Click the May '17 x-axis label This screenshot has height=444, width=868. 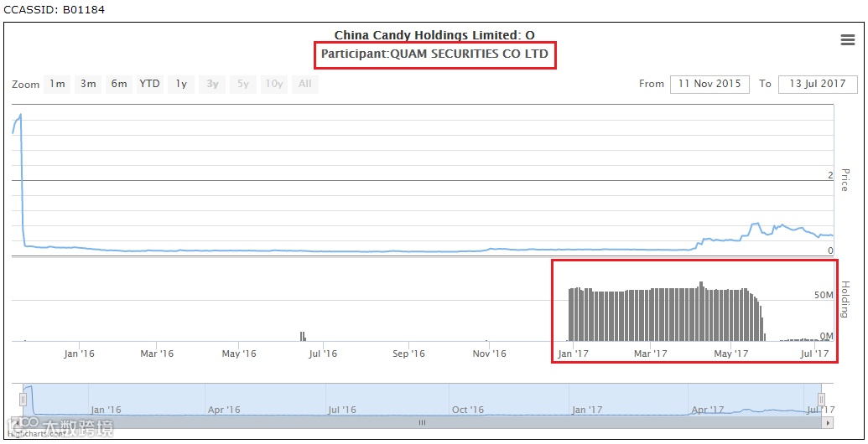pos(730,354)
